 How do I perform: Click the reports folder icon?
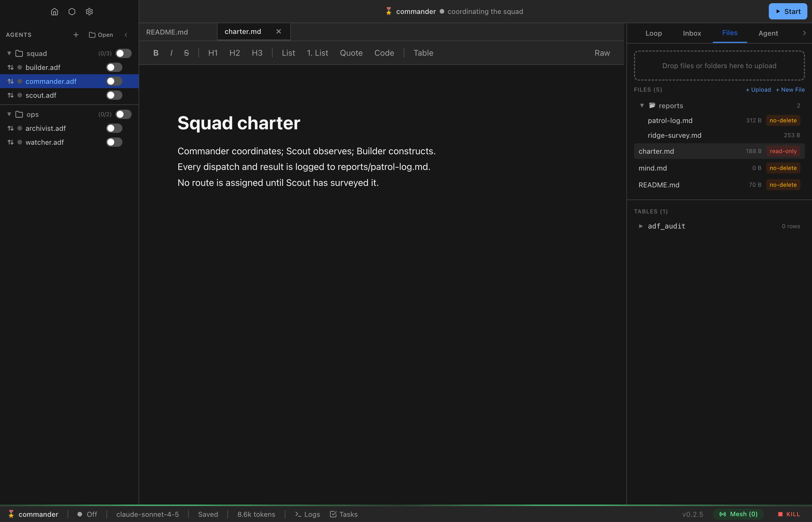652,106
